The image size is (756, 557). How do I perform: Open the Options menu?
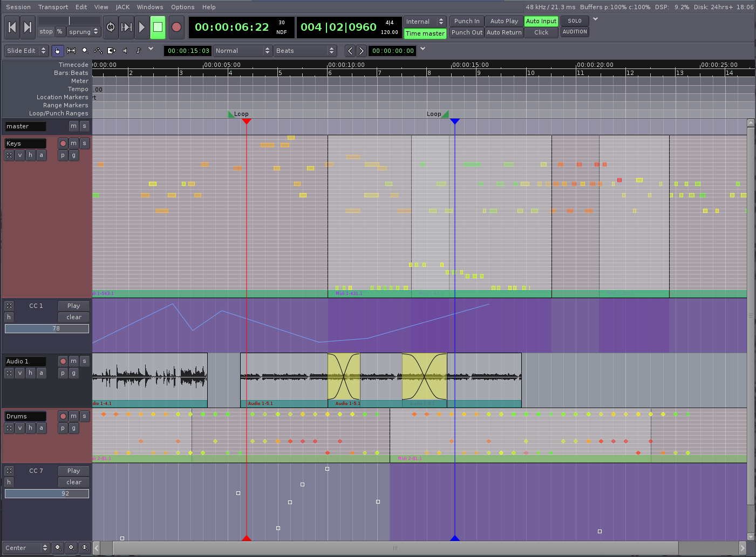coord(182,7)
